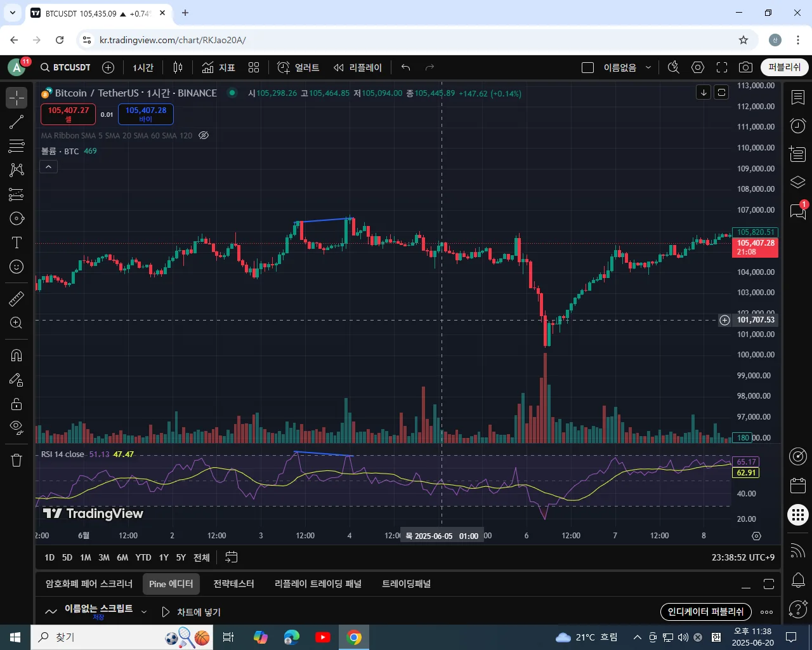Select the trend line drawing tool
The width and height of the screenshot is (812, 650).
(x=16, y=122)
